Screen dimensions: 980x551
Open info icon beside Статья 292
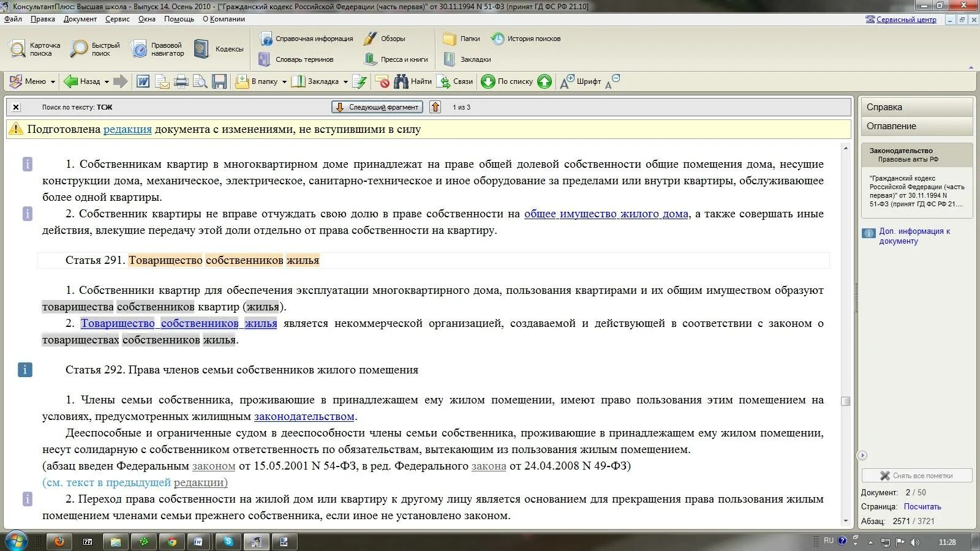click(x=25, y=370)
